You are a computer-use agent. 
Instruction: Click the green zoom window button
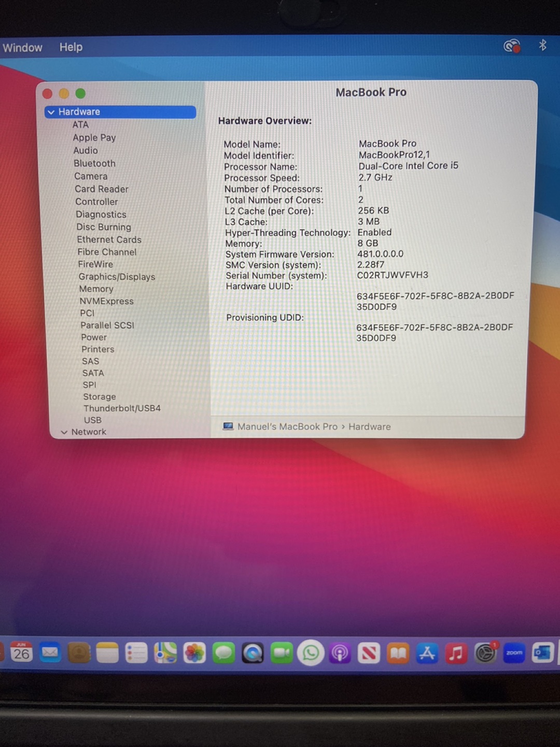pos(80,93)
